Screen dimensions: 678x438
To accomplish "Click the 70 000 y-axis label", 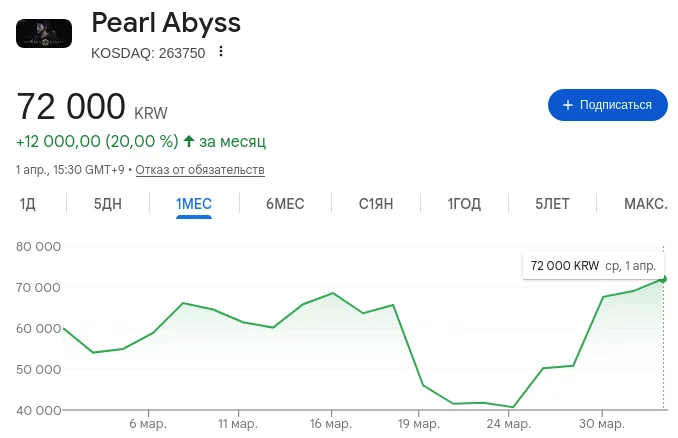I will tap(38, 288).
